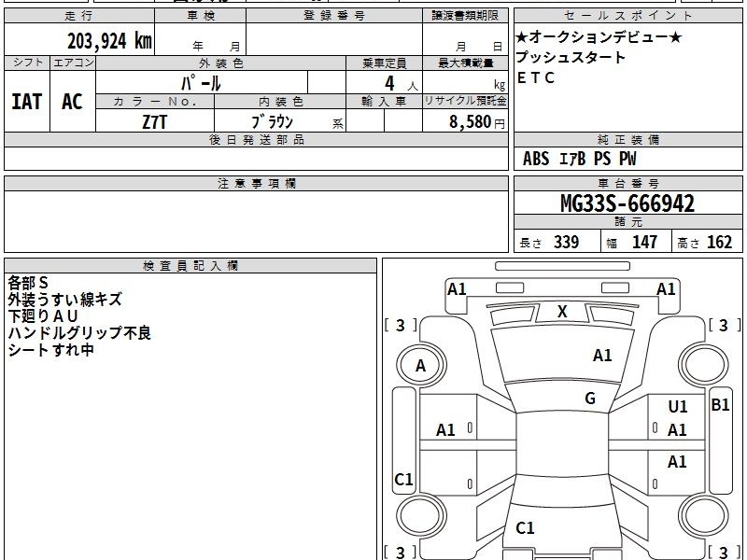Image resolution: width=747 pixels, height=560 pixels.
Task: Select the seating capacity 4 人
Action: click(x=402, y=84)
